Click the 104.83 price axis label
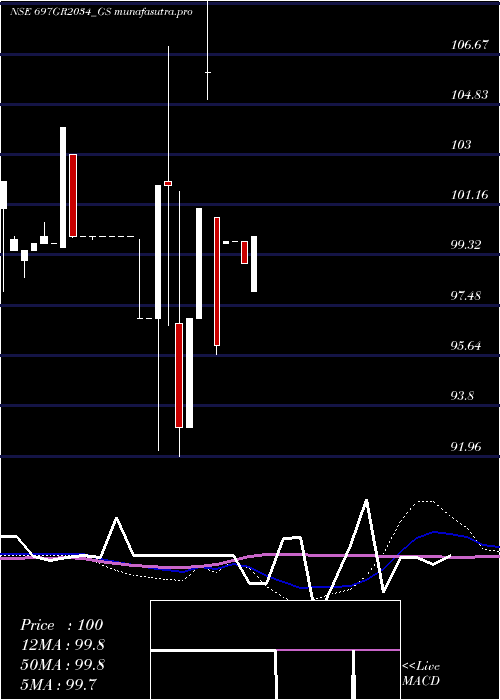Screen dimensions: 500x700 [469, 95]
